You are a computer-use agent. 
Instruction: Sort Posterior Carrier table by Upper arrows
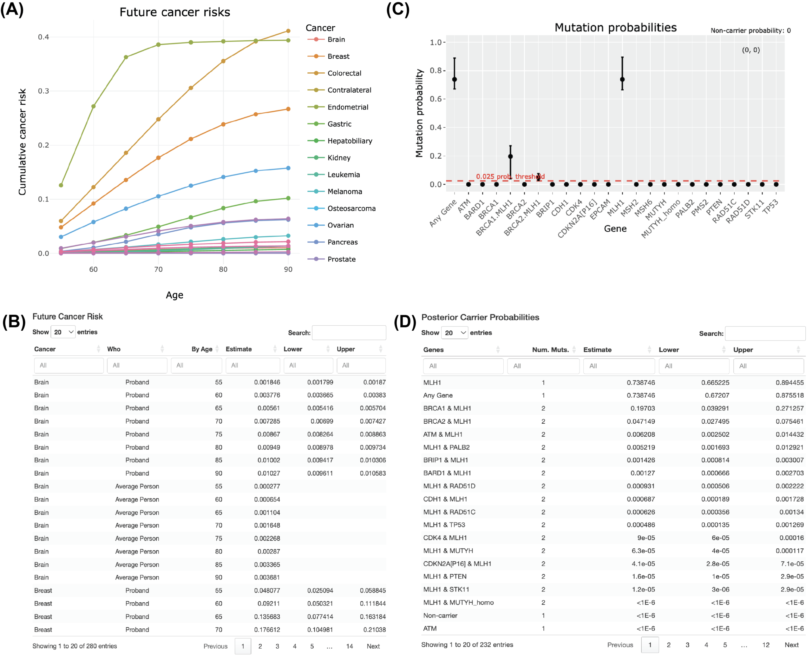pyautogui.click(x=798, y=350)
